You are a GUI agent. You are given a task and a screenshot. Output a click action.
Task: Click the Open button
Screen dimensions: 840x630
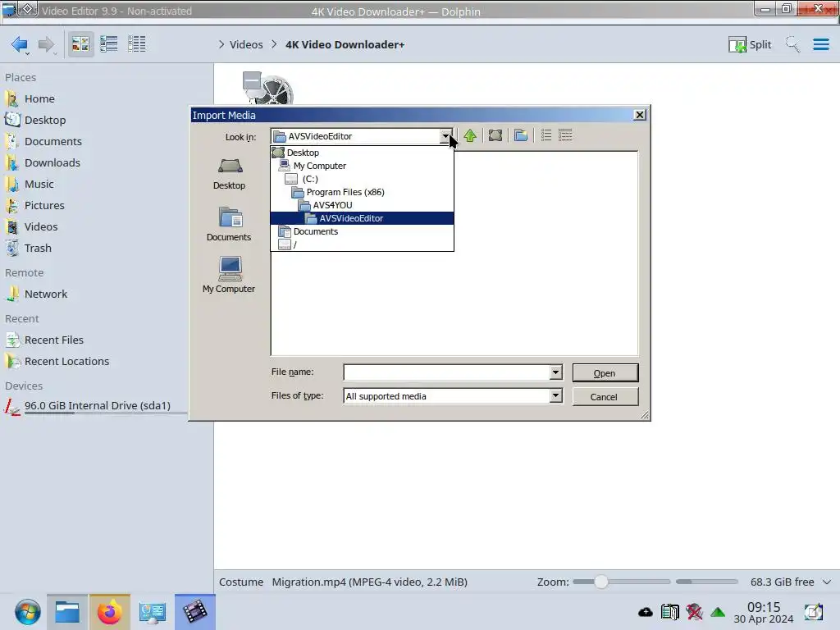pyautogui.click(x=605, y=373)
